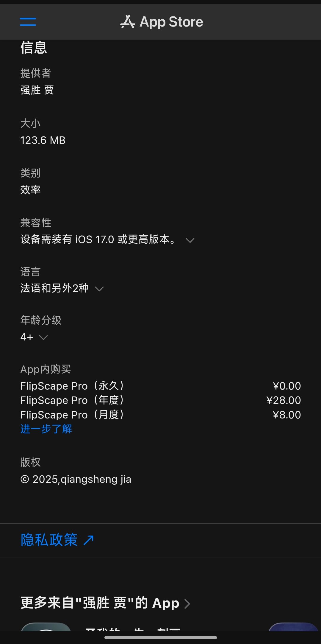Expand the 4+ age rating chevron

(x=43, y=337)
